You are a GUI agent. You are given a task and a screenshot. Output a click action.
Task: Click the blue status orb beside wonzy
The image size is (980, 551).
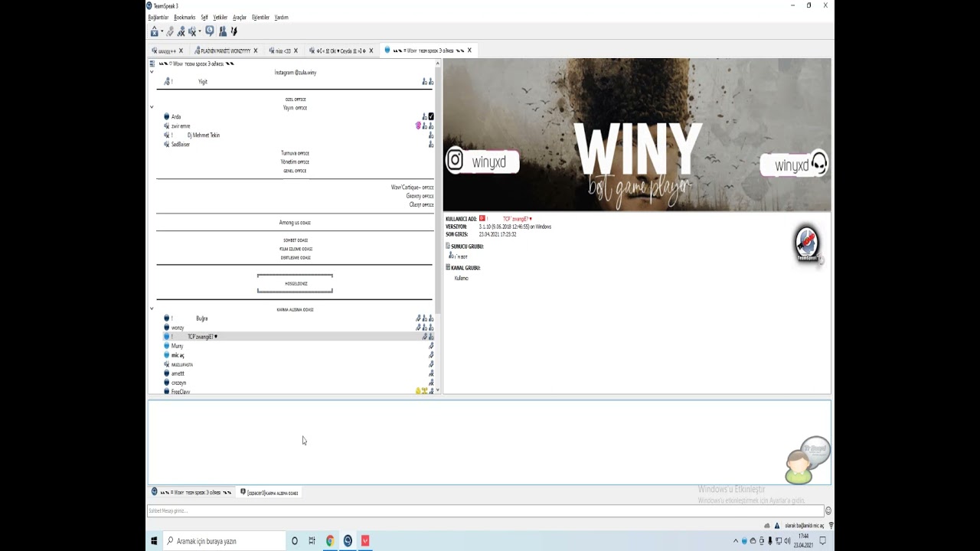(166, 328)
